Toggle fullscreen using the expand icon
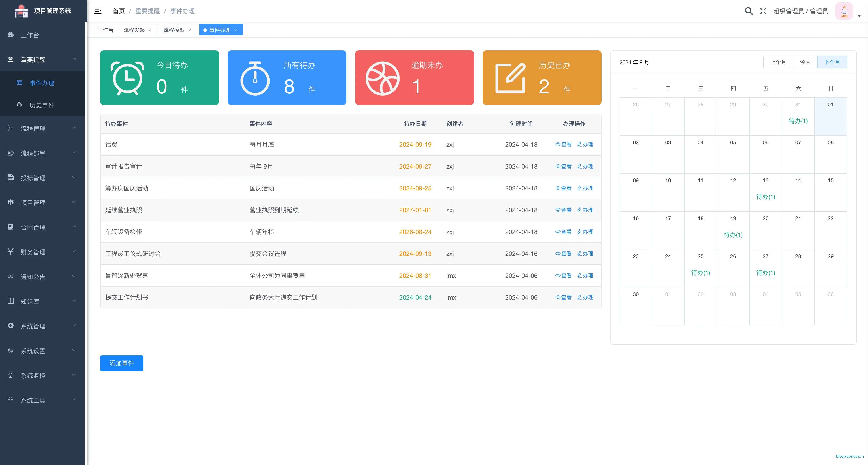 coord(763,11)
